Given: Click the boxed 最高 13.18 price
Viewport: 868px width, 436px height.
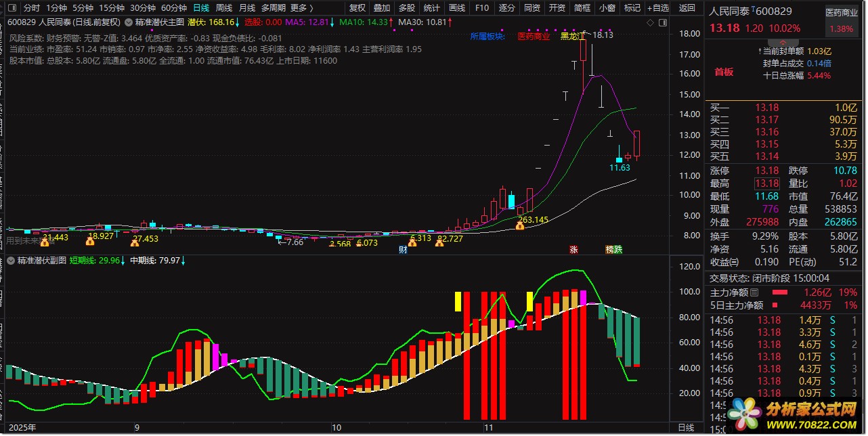Looking at the screenshot, I should pyautogui.click(x=767, y=183).
